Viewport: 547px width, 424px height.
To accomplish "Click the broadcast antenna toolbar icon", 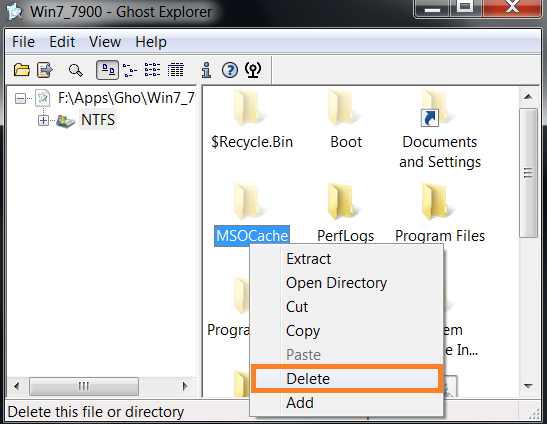I will pos(253,70).
